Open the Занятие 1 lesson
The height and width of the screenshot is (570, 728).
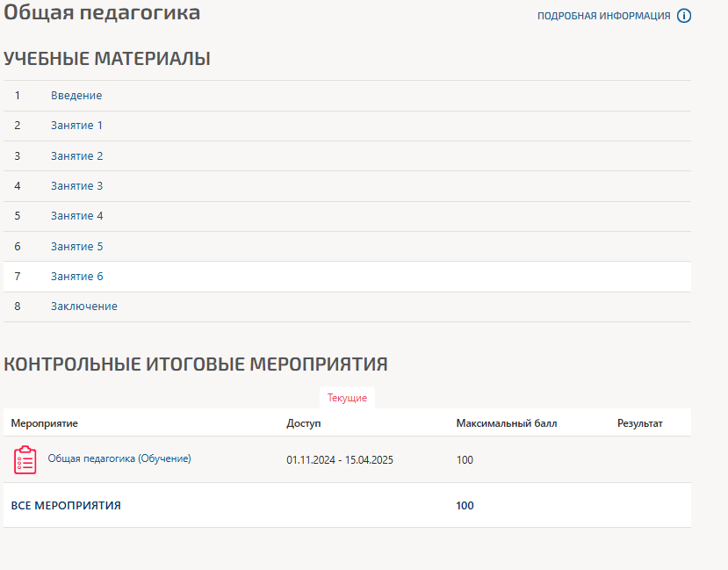[x=76, y=126]
